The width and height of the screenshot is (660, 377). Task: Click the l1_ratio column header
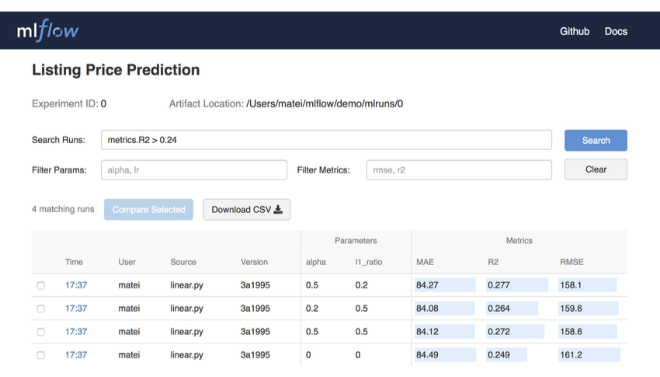click(x=368, y=262)
